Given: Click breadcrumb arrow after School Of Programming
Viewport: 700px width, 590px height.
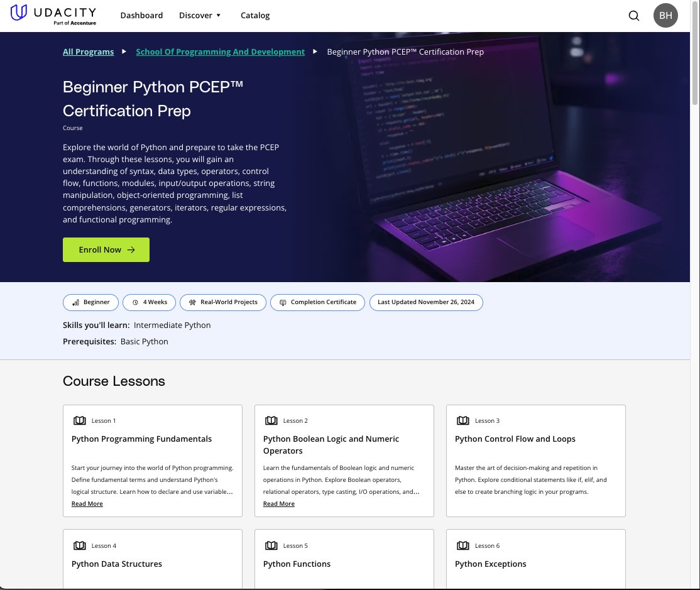Looking at the screenshot, I should [x=315, y=52].
